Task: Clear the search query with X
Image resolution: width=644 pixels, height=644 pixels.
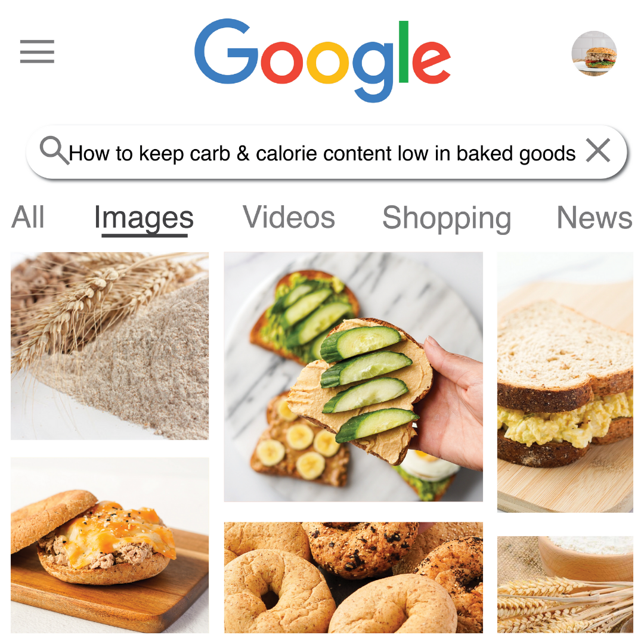Action: 598,150
